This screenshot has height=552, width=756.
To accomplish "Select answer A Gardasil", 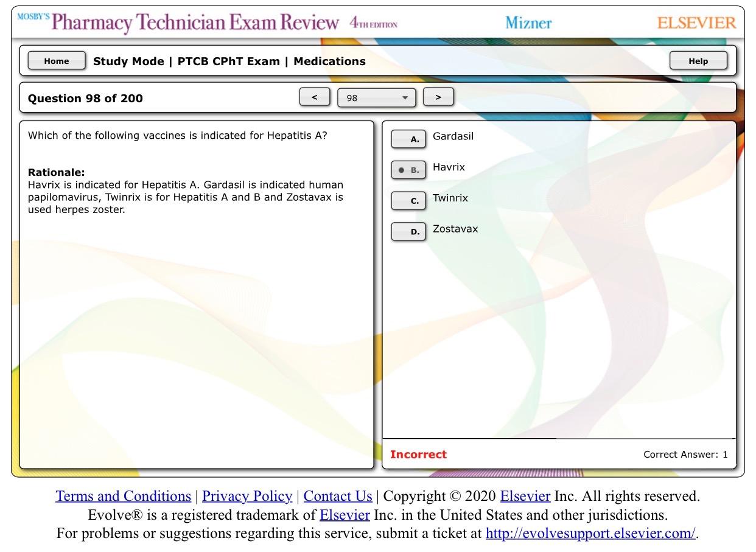I will click(408, 139).
